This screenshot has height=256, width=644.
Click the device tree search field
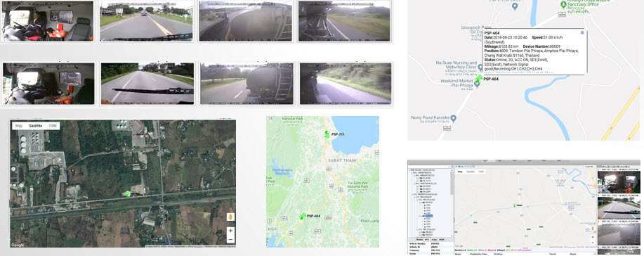tap(429, 166)
